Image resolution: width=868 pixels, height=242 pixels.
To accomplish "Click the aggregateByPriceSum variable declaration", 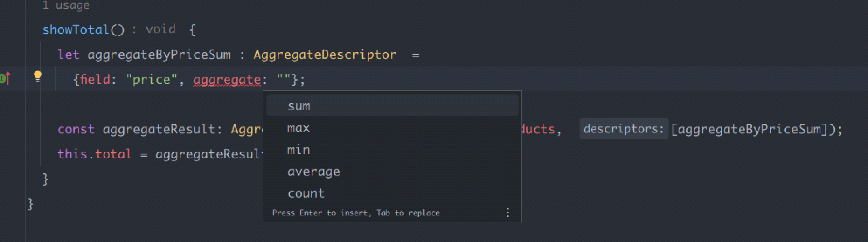I will pos(159,55).
